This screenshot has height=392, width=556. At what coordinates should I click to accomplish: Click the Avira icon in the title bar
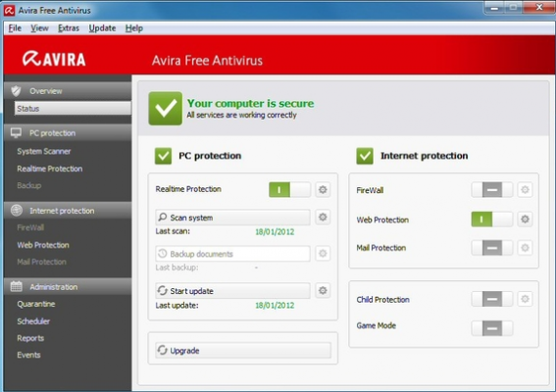9,10
